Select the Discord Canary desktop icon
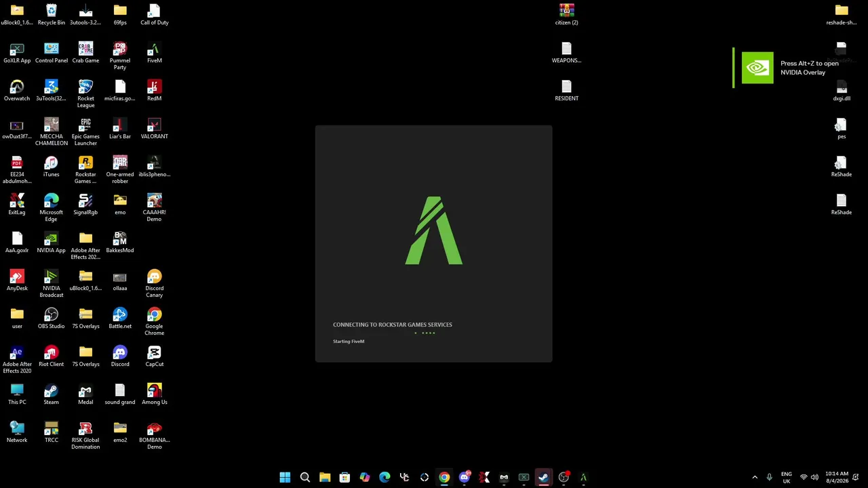Screen dimensions: 868x488 (155, 283)
